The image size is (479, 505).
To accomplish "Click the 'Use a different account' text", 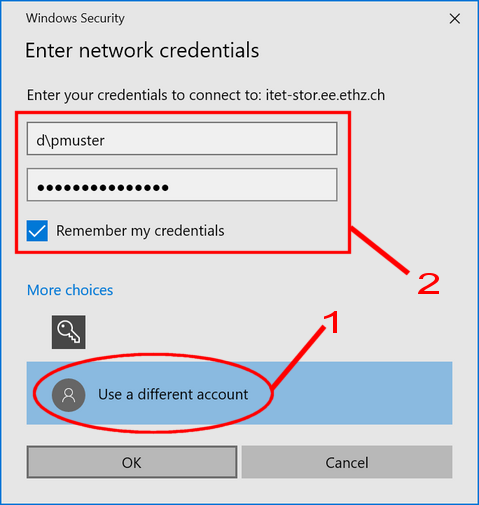I will 173,395.
